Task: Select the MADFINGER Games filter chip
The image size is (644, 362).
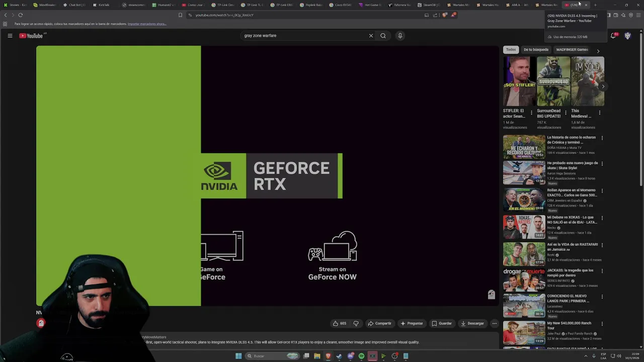Action: click(572, 50)
